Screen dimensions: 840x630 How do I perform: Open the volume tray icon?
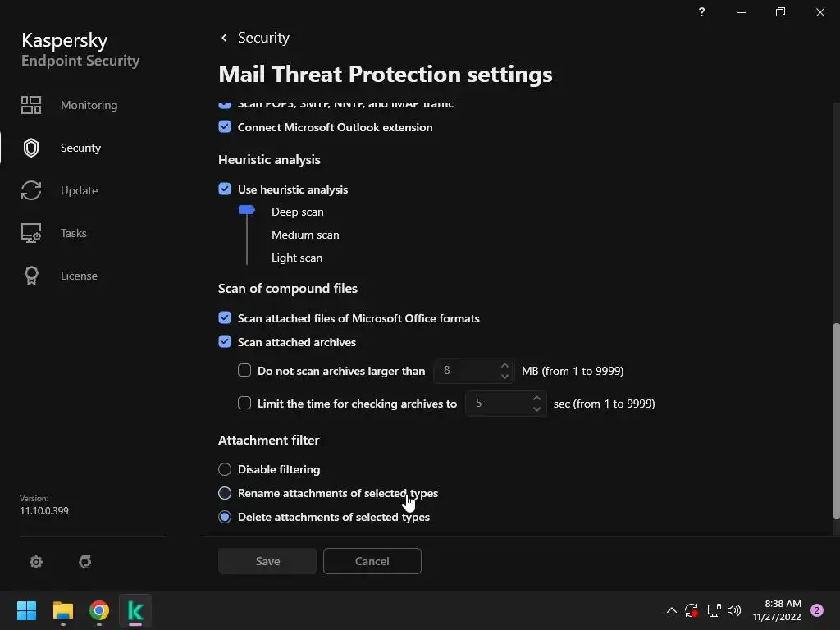[734, 610]
